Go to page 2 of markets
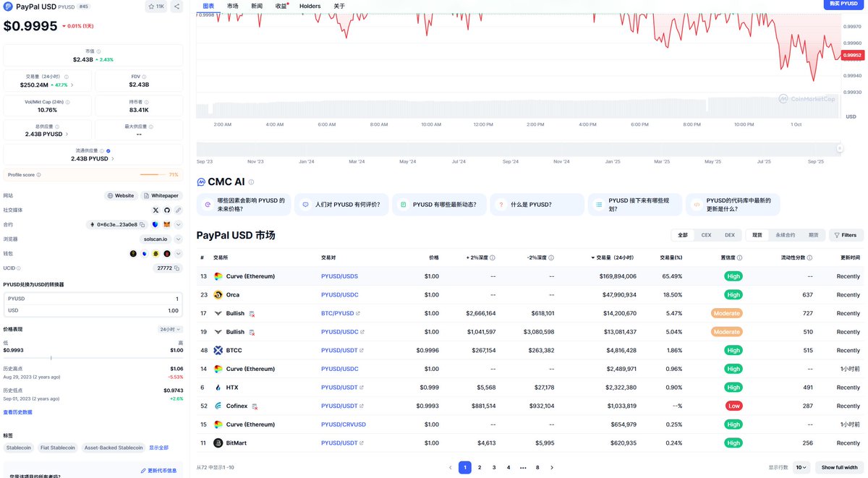The width and height of the screenshot is (868, 478). [480, 467]
